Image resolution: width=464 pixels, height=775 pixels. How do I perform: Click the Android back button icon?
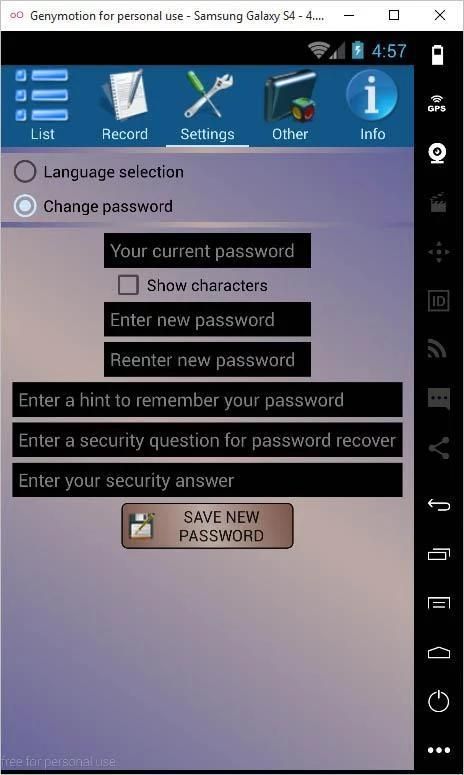coord(438,505)
